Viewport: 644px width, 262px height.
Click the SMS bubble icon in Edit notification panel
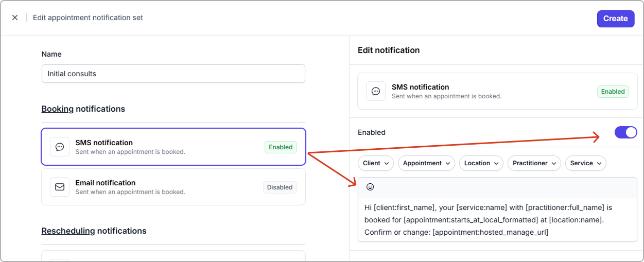pos(376,91)
